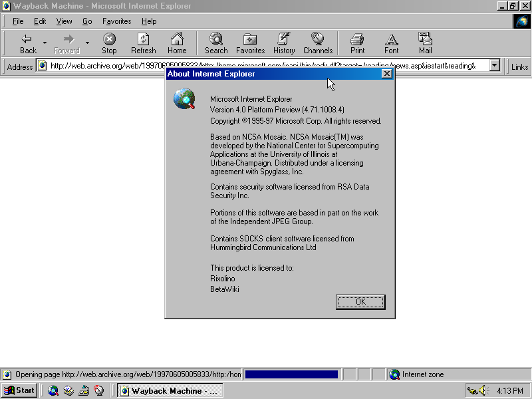Open the Forward history dropdown arrow
Image resolution: width=532 pixels, height=399 pixels.
pyautogui.click(x=87, y=43)
